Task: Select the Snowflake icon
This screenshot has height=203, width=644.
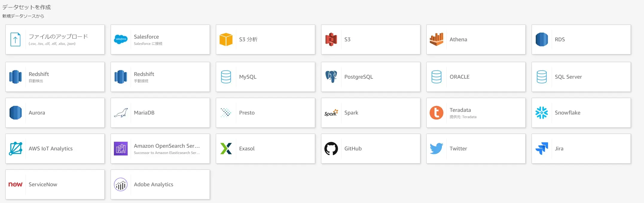Action: pos(542,113)
